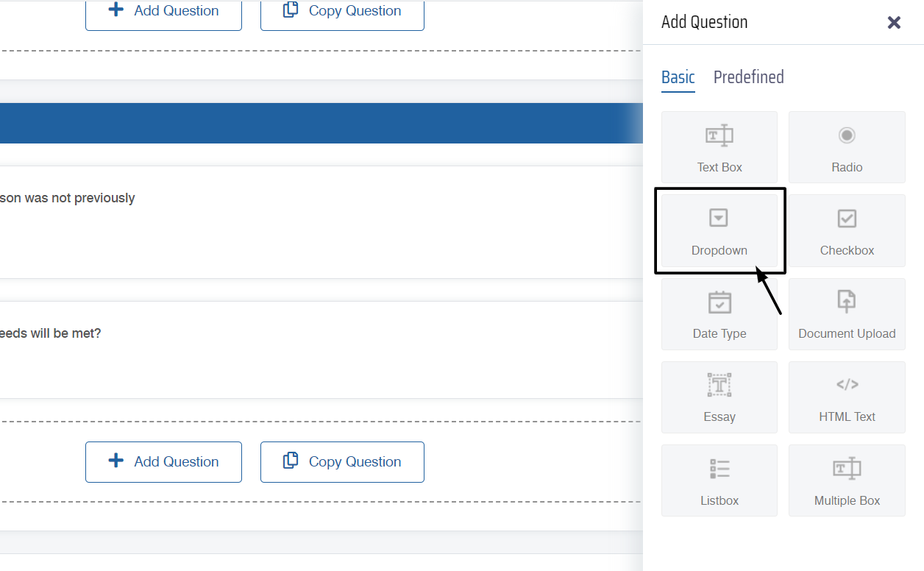Click the upper Copy Question button

(342, 12)
